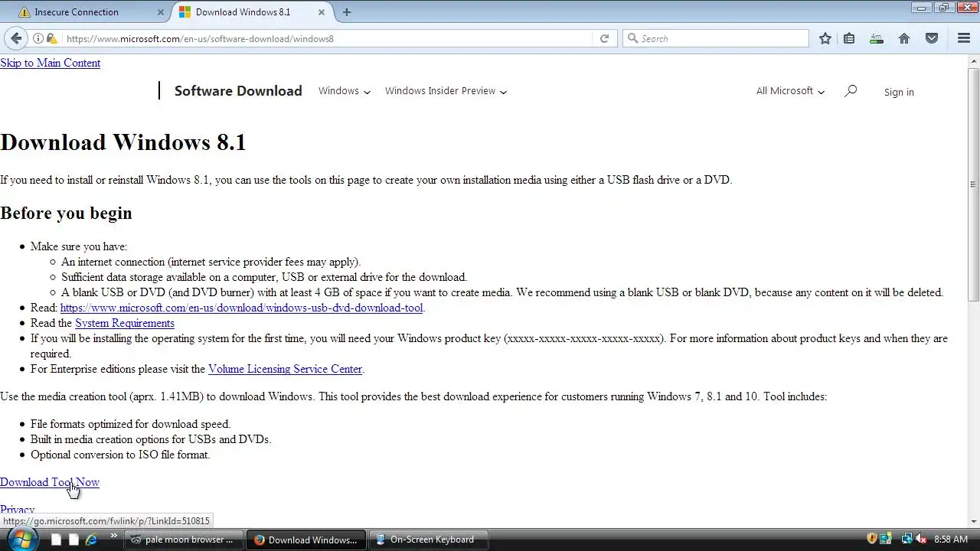Open On-Screen Keyboard from taskbar
This screenshot has width=980, height=551.
[x=428, y=540]
